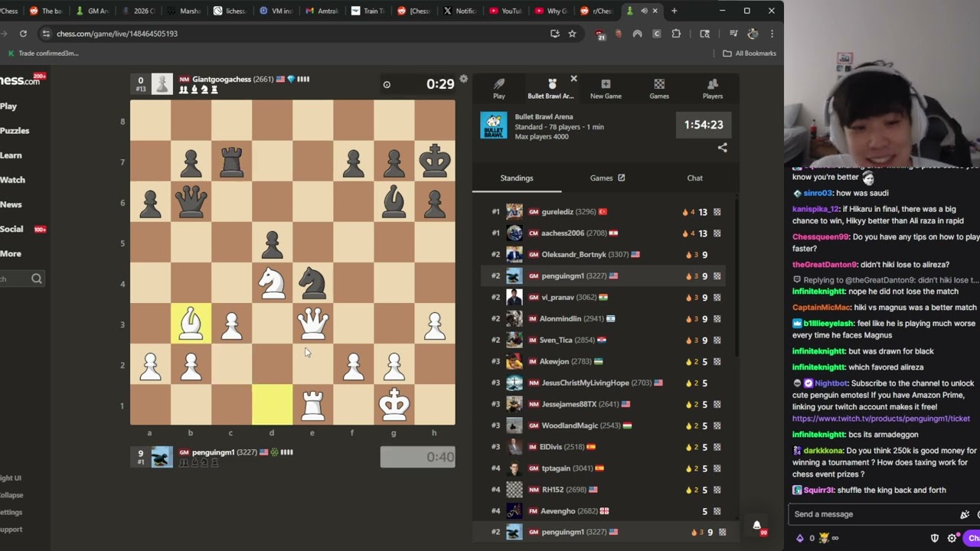
Task: Open the All Bookmarks folder
Action: tap(750, 54)
